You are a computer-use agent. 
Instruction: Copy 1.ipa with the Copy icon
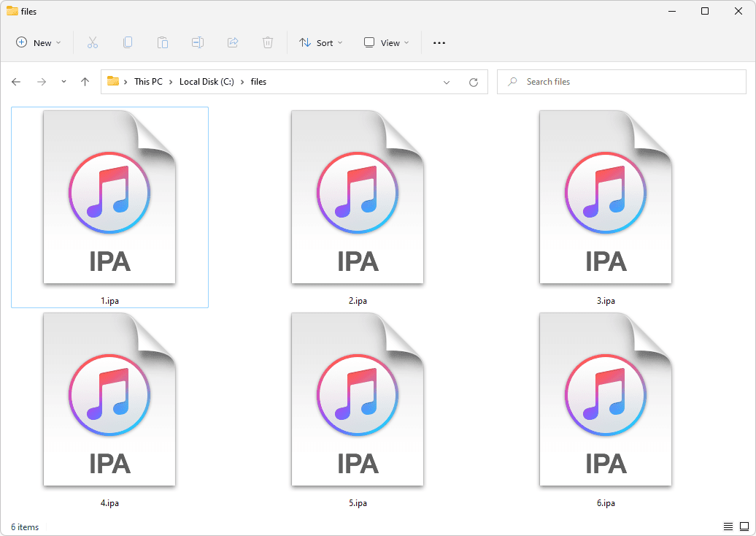[128, 42]
